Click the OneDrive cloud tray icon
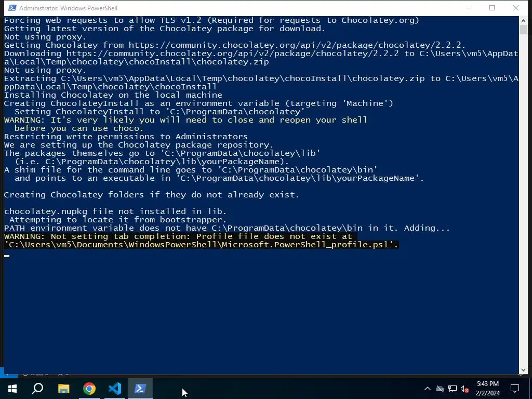The height and width of the screenshot is (399, 532). pos(440,389)
